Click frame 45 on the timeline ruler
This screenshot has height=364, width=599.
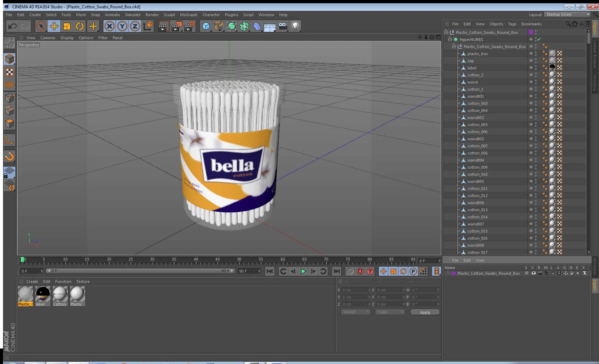[217, 260]
